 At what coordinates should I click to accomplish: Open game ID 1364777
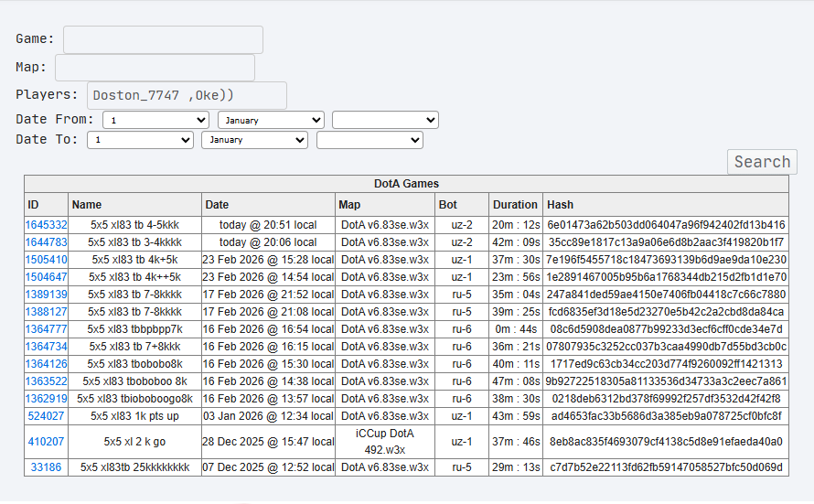click(x=47, y=329)
